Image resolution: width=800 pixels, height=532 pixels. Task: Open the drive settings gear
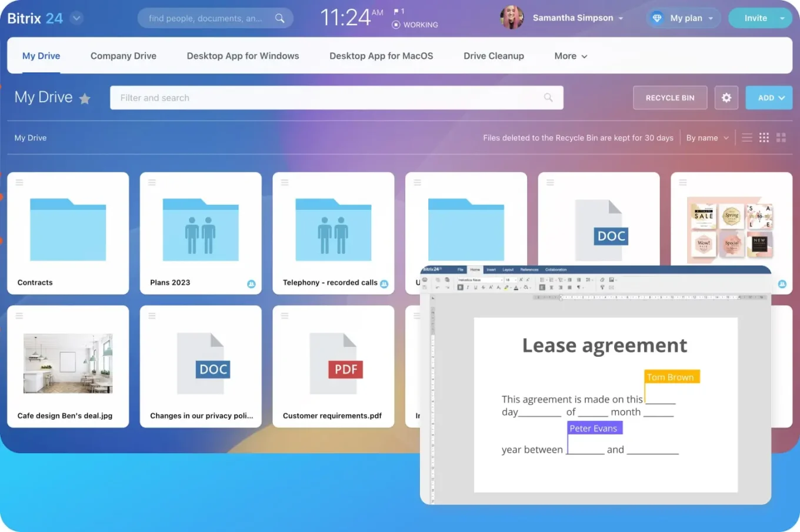pyautogui.click(x=726, y=98)
